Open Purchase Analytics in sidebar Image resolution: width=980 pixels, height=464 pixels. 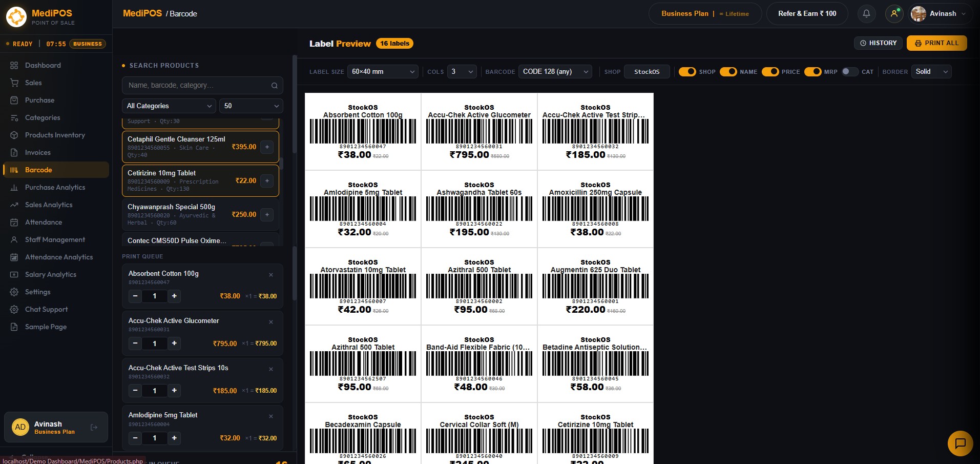coord(56,187)
